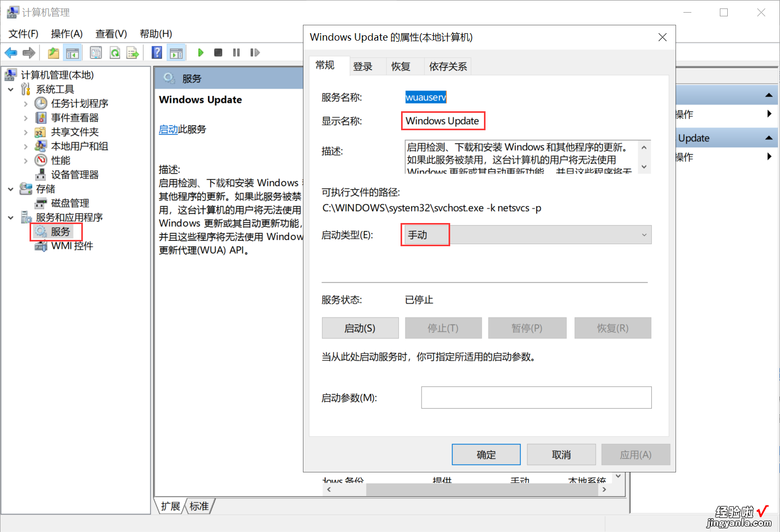The width and height of the screenshot is (780, 532).
Task: Open the Properties toolbar icon
Action: click(x=96, y=53)
